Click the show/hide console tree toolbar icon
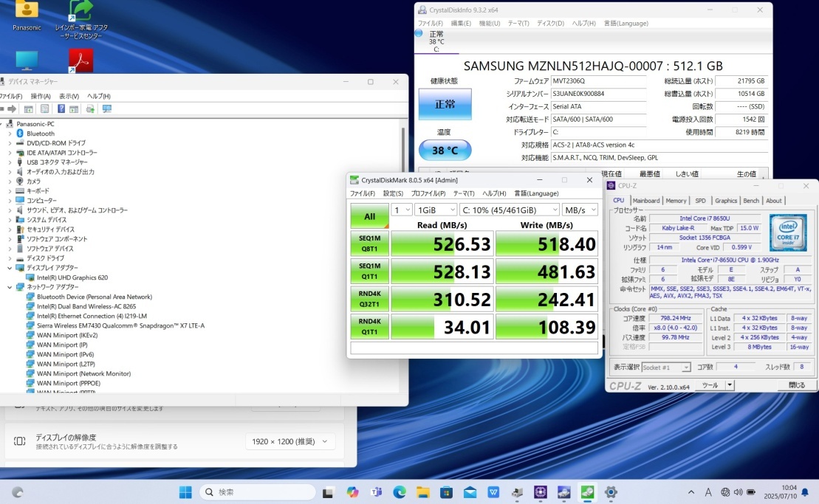819x504 pixels. pyautogui.click(x=28, y=108)
